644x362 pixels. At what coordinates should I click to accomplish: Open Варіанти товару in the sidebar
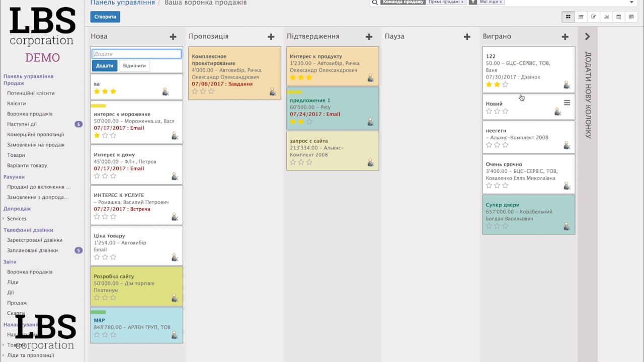pos(27,165)
